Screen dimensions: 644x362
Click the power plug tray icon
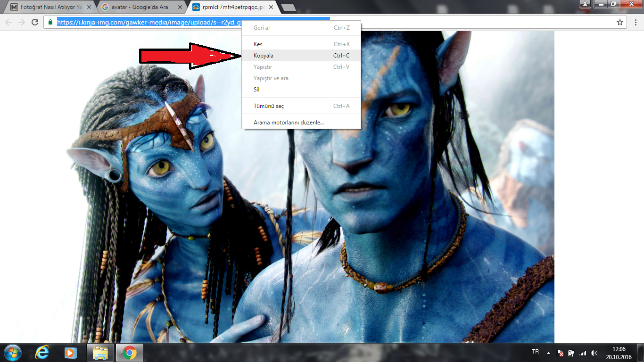[571, 353]
